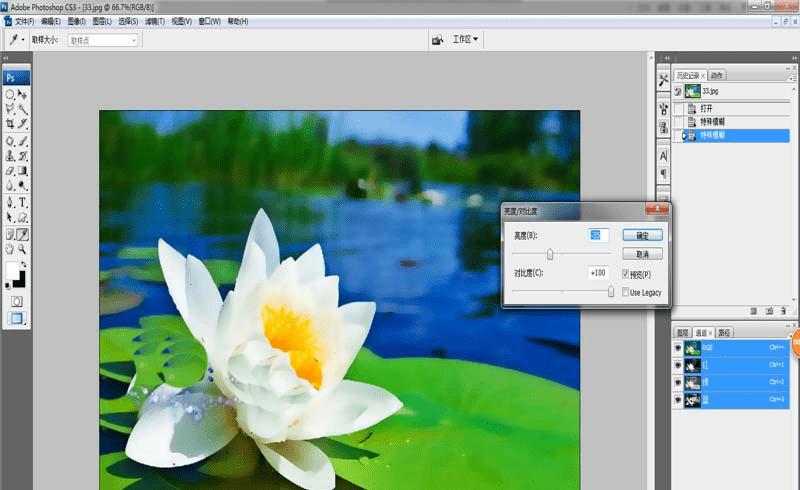Select the Dodge tool
Screen dimensions: 800x490
(x=22, y=186)
